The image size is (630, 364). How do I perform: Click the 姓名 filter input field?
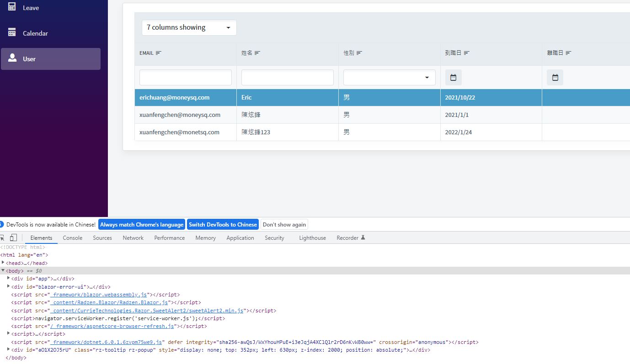pos(288,78)
